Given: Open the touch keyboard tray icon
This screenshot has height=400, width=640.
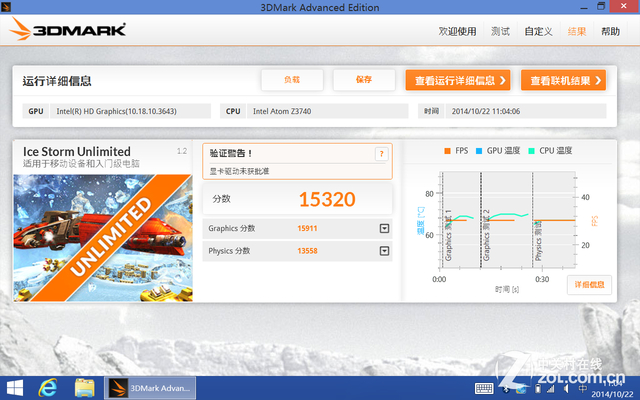Looking at the screenshot, I should point(484,389).
